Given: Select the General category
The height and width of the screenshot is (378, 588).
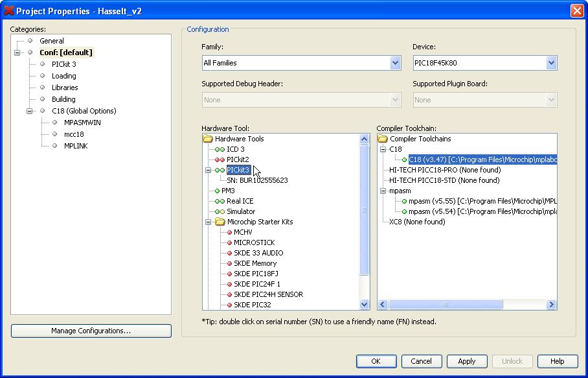Looking at the screenshot, I should click(52, 41).
